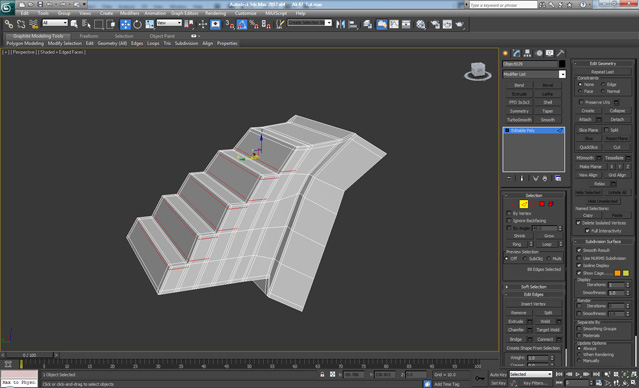The height and width of the screenshot is (388, 639).
Task: Open the Modifiers menu
Action: click(130, 13)
